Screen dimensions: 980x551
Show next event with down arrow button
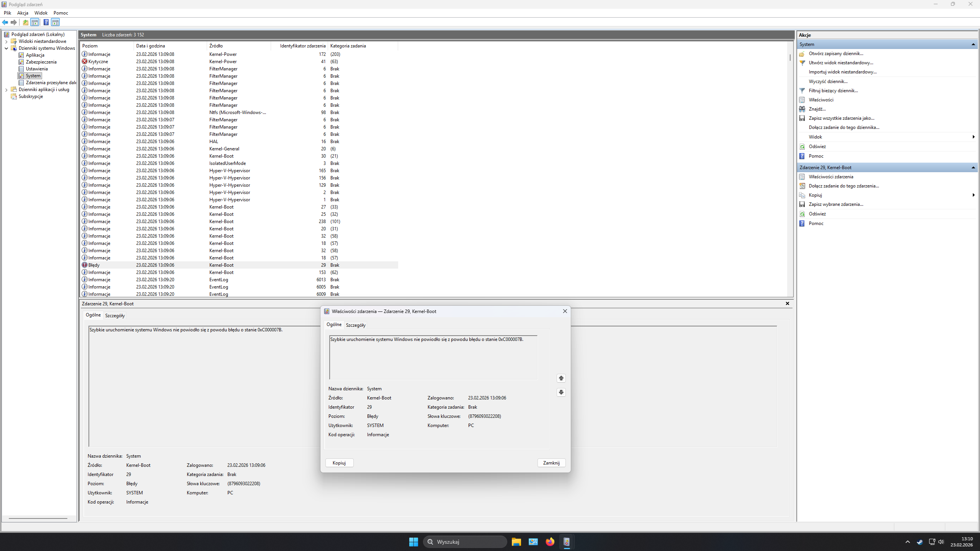pyautogui.click(x=561, y=392)
